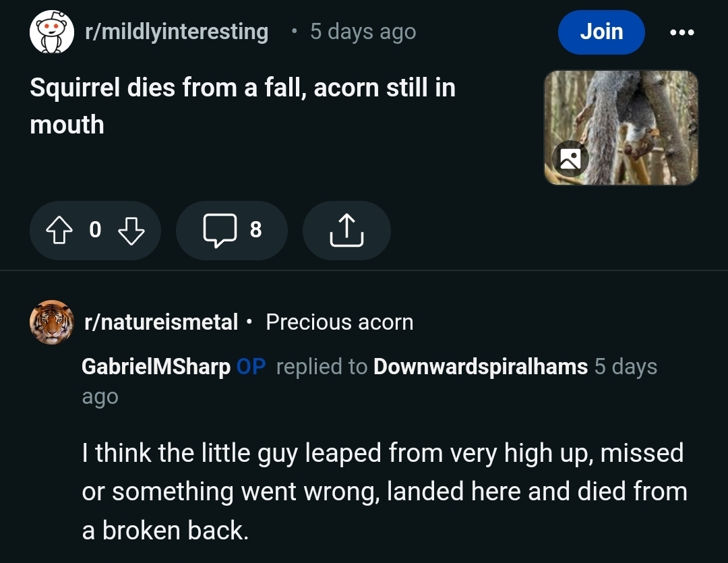728x563 pixels.
Task: Click the r/mildlyinteresting subreddit avatar
Action: coord(52,32)
